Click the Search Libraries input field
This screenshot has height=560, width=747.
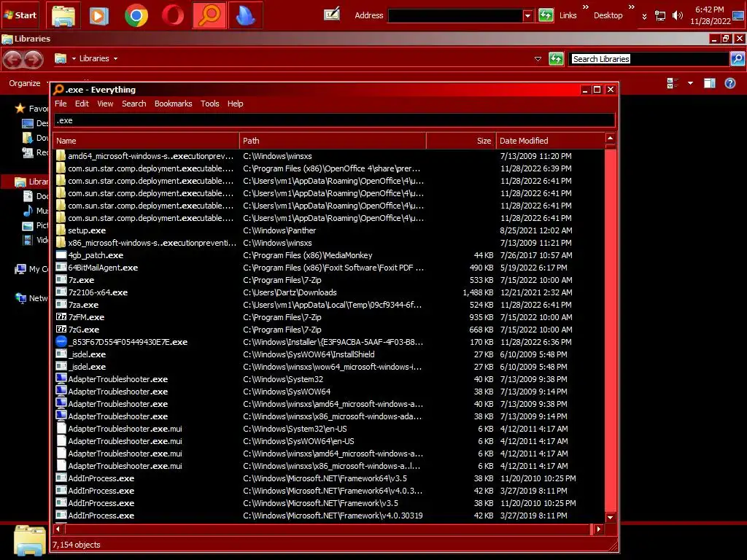pos(649,59)
